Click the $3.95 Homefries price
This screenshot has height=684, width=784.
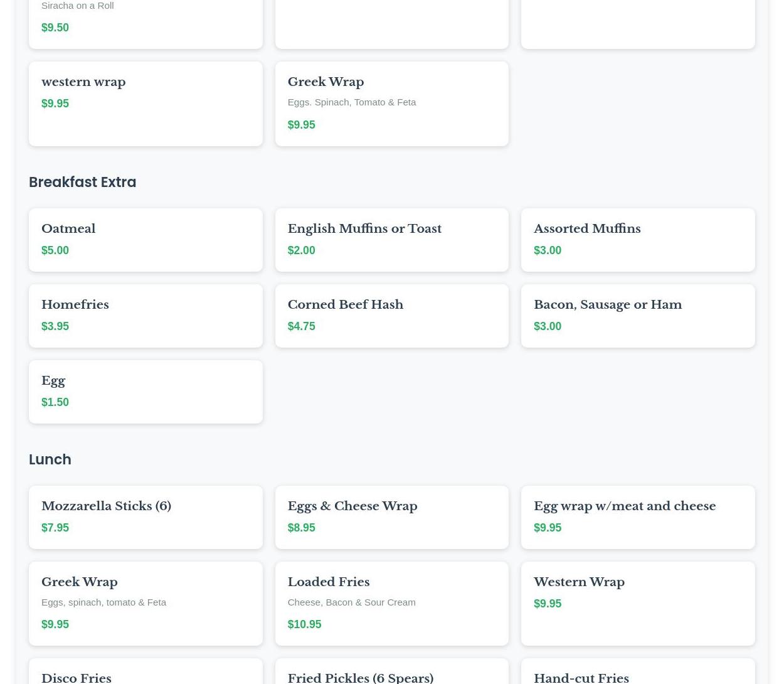point(55,326)
